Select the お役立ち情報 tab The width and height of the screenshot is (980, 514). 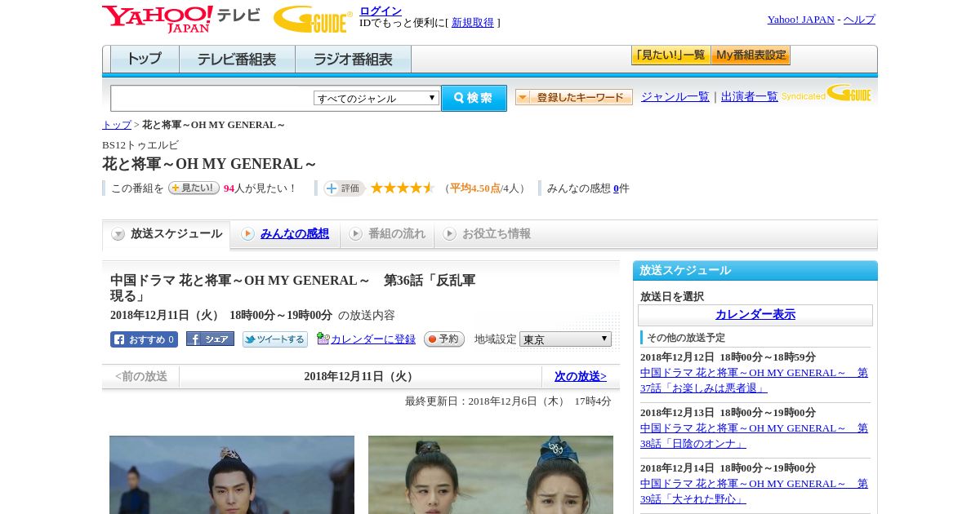pos(487,234)
